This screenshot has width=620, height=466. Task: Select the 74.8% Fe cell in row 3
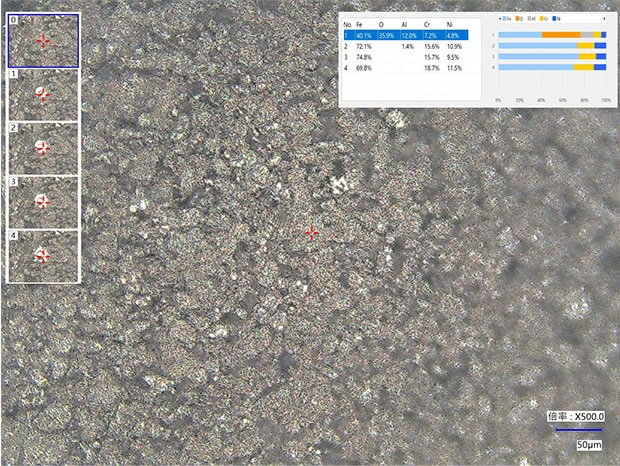pos(364,57)
